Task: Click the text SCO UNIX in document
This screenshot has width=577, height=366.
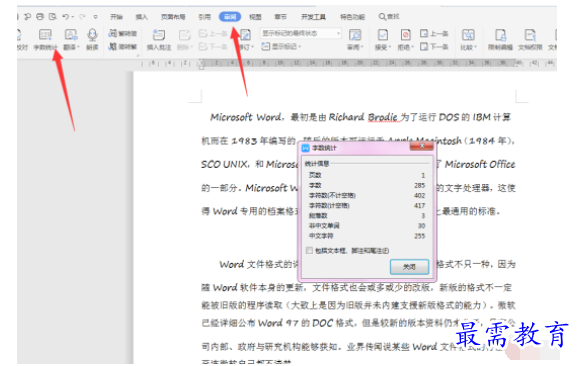Action: 224,164
